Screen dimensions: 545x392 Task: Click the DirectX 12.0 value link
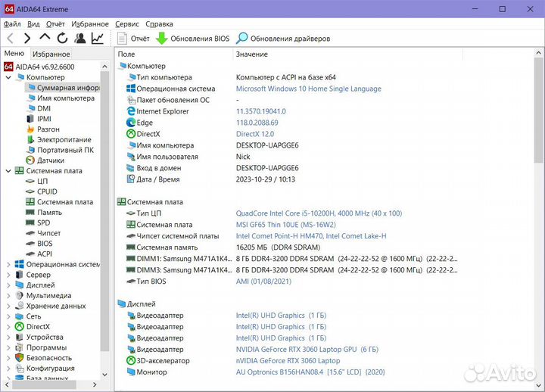pyautogui.click(x=255, y=134)
